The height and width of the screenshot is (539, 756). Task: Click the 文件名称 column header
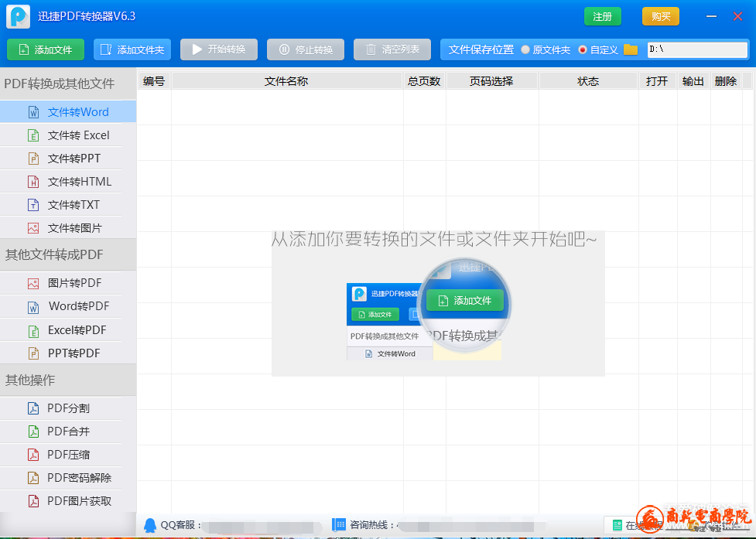coord(287,81)
